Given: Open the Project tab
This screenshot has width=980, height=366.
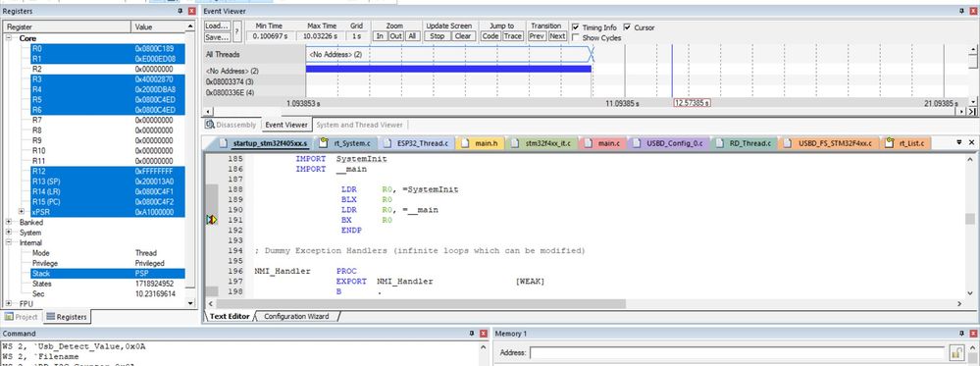Looking at the screenshot, I should (22, 317).
